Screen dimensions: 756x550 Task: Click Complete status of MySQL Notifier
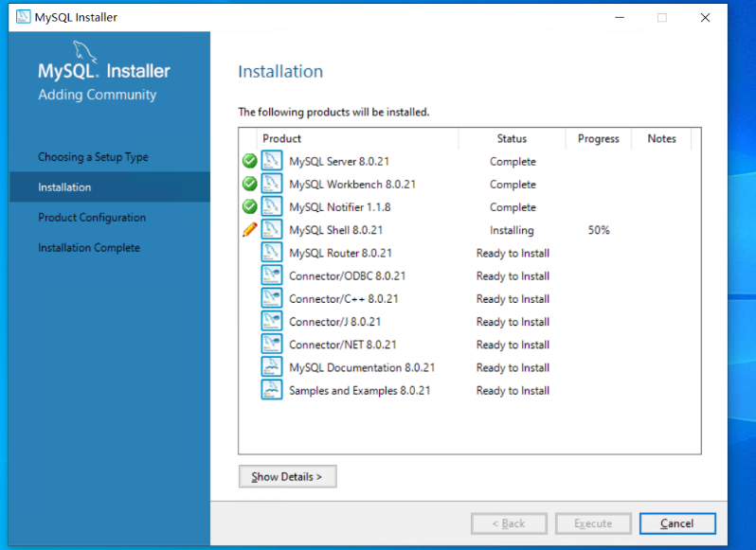pyautogui.click(x=513, y=207)
